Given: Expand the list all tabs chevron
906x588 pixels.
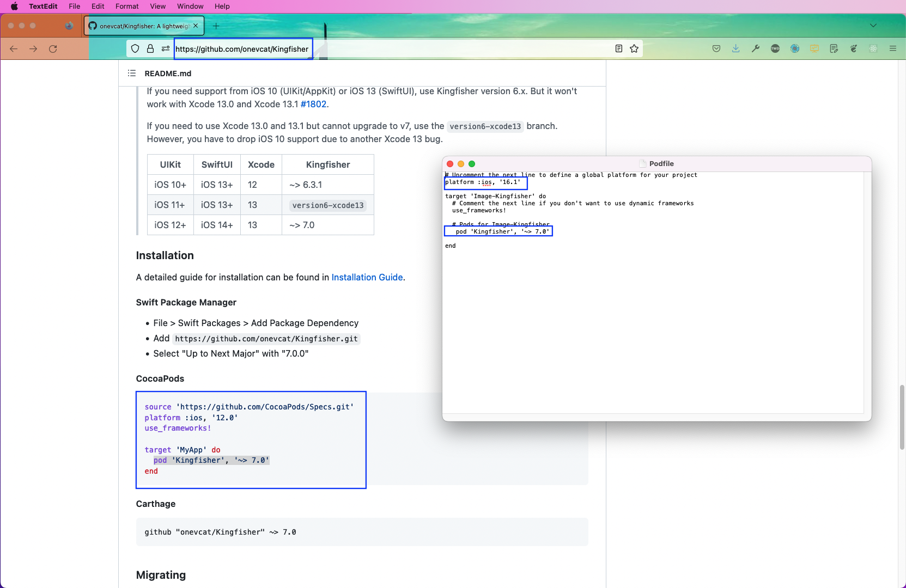Looking at the screenshot, I should [x=873, y=26].
